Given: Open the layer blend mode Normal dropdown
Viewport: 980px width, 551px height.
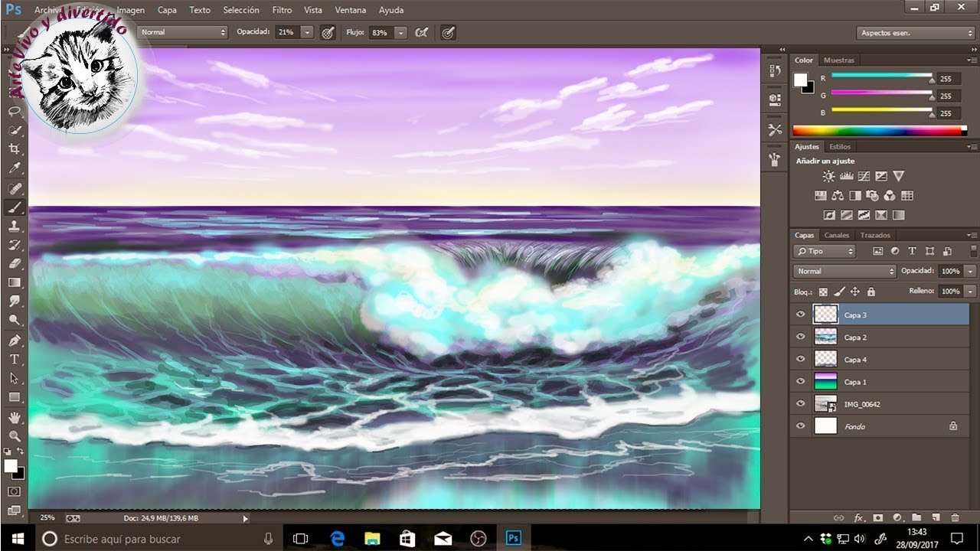Looking at the screenshot, I should coord(844,271).
